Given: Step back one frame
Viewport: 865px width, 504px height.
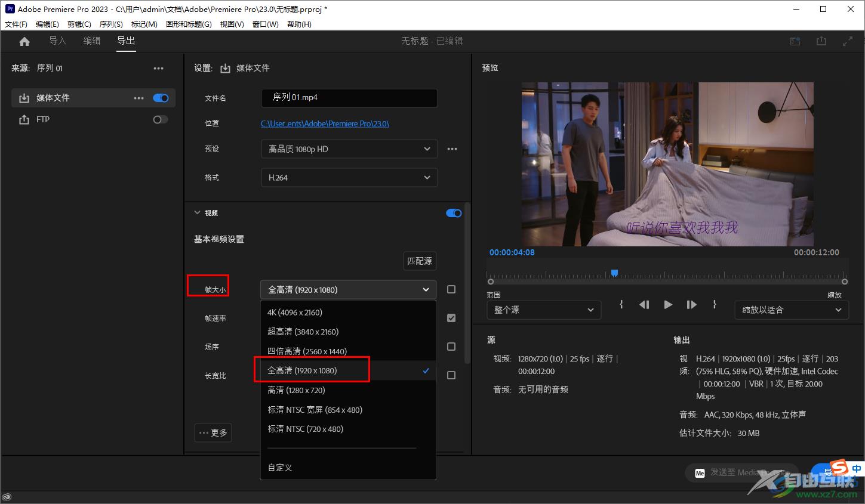Looking at the screenshot, I should click(x=644, y=305).
